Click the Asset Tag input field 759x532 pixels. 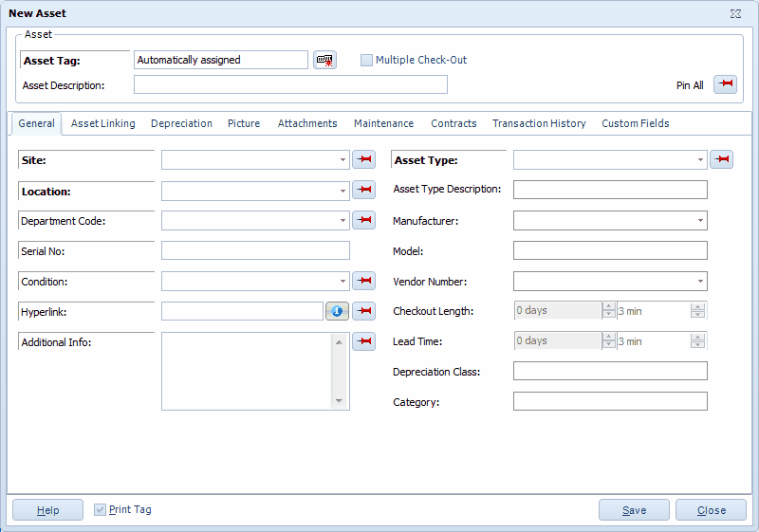pos(221,60)
